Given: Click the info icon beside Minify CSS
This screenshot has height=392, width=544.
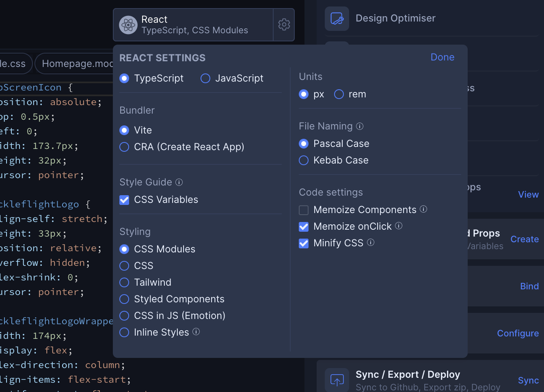Looking at the screenshot, I should tap(371, 242).
